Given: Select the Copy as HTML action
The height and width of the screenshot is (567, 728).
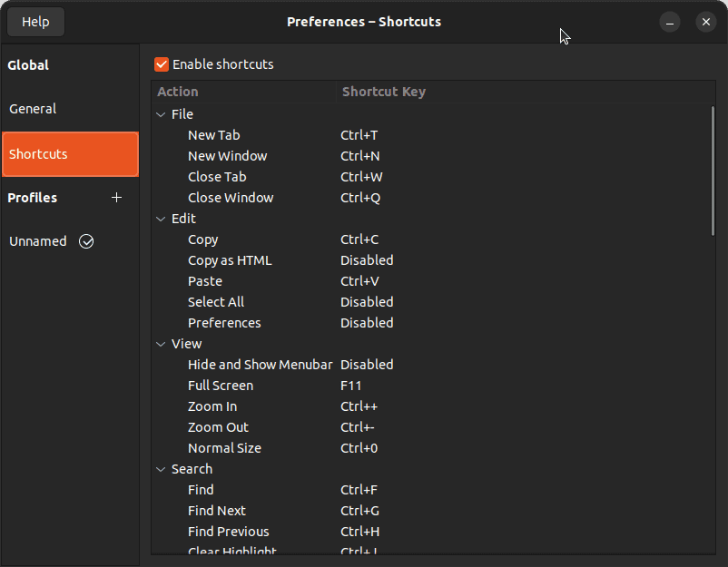Looking at the screenshot, I should point(230,260).
